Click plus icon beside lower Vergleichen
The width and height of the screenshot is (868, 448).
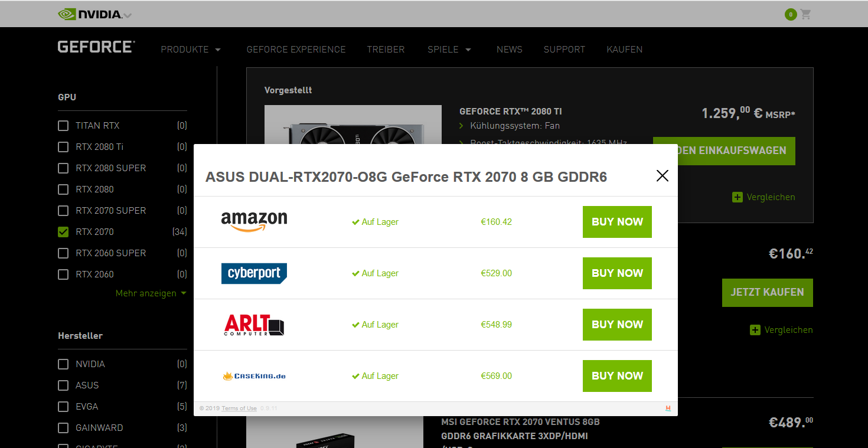coord(755,330)
